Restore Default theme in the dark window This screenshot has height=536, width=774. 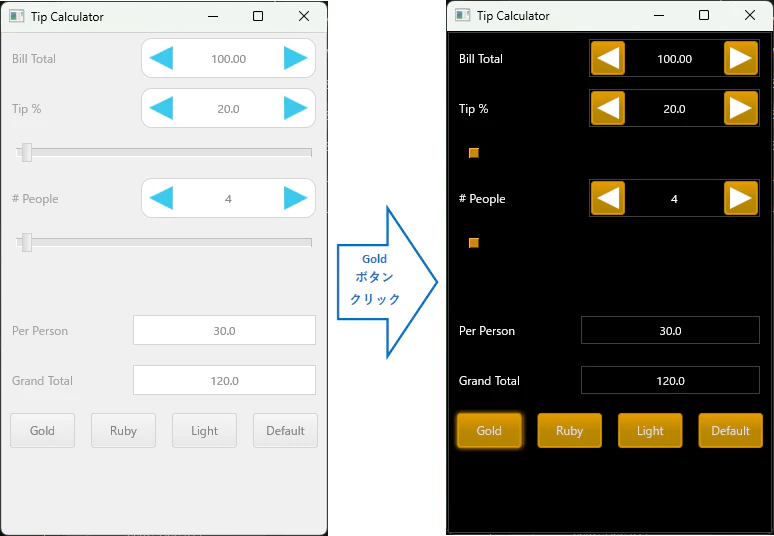point(731,430)
